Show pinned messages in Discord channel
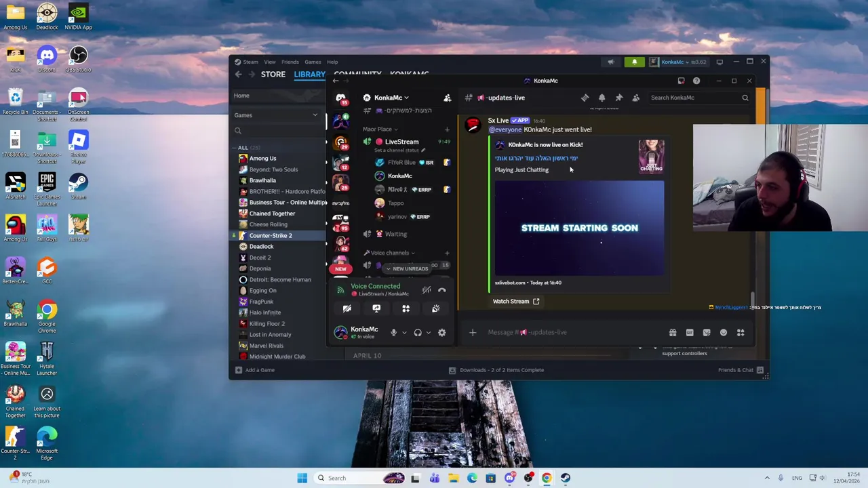The width and height of the screenshot is (868, 488). point(618,98)
